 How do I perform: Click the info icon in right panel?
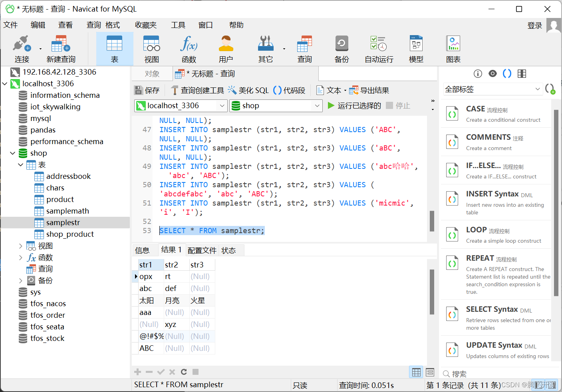[x=478, y=73]
